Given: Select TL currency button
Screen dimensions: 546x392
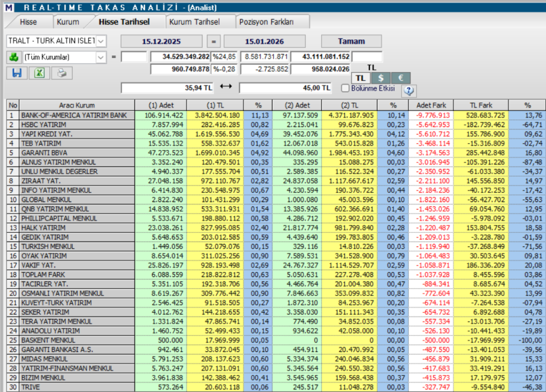Looking at the screenshot, I should pos(361,78).
